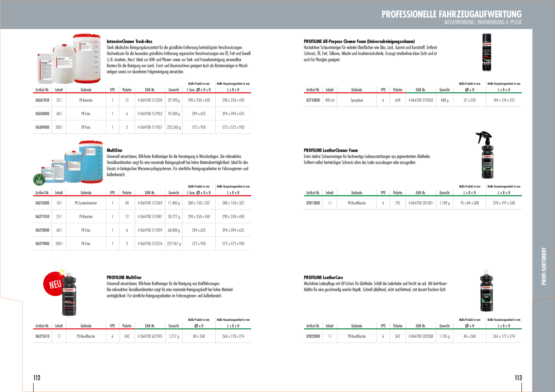Click EAN number 4 064700 627345

150,336
